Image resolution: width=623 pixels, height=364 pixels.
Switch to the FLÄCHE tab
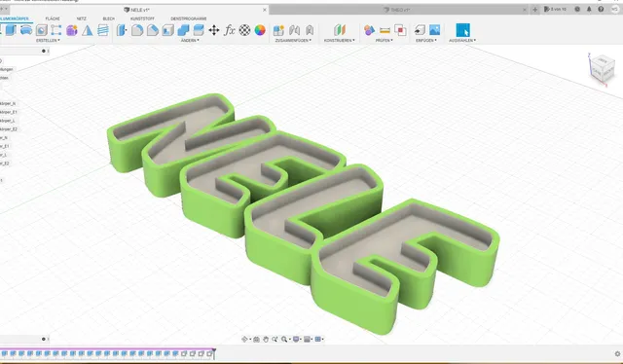53,18
